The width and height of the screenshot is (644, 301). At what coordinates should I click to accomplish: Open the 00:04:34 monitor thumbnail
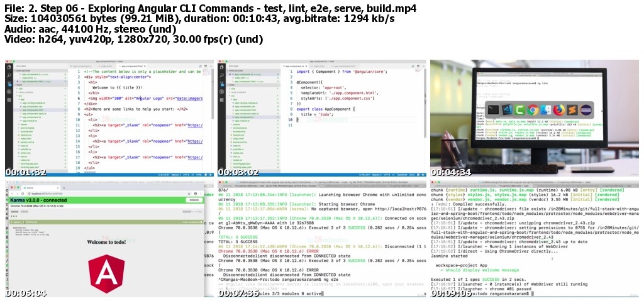click(535, 118)
